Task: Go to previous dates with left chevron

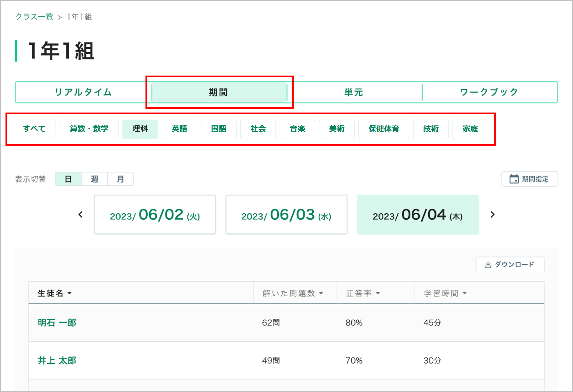Action: point(80,215)
